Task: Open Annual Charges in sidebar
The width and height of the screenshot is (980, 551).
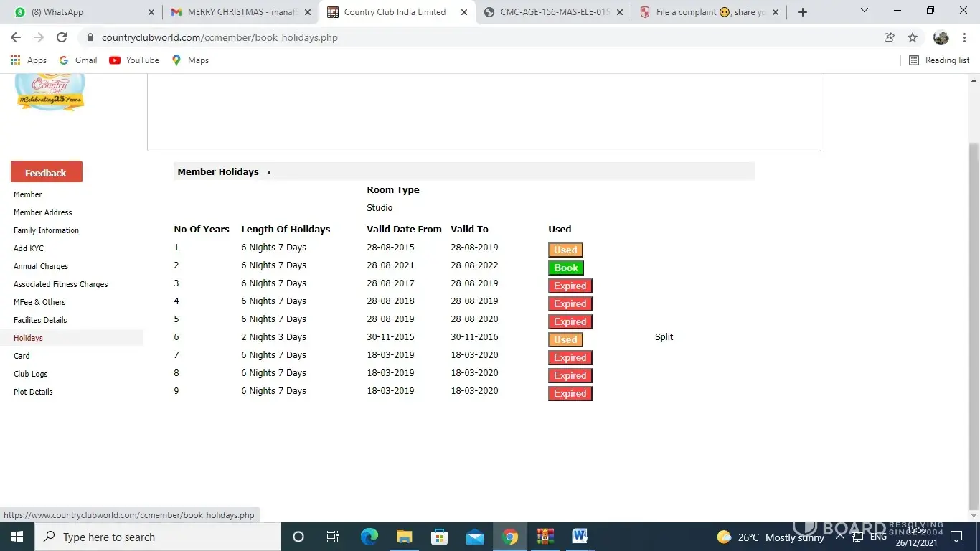Action: [41, 266]
